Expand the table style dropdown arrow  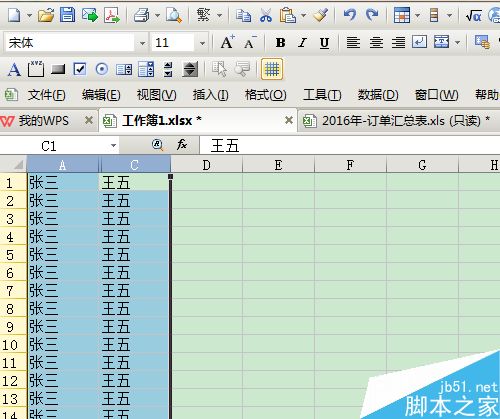coord(417,15)
